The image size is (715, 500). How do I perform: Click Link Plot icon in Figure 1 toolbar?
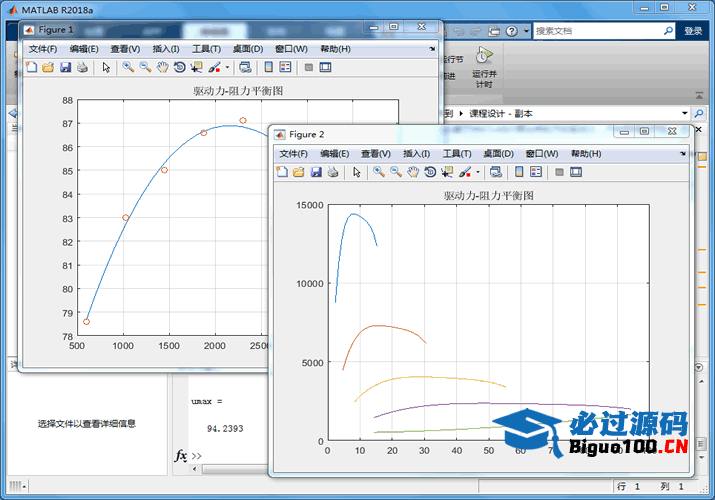coord(245,67)
